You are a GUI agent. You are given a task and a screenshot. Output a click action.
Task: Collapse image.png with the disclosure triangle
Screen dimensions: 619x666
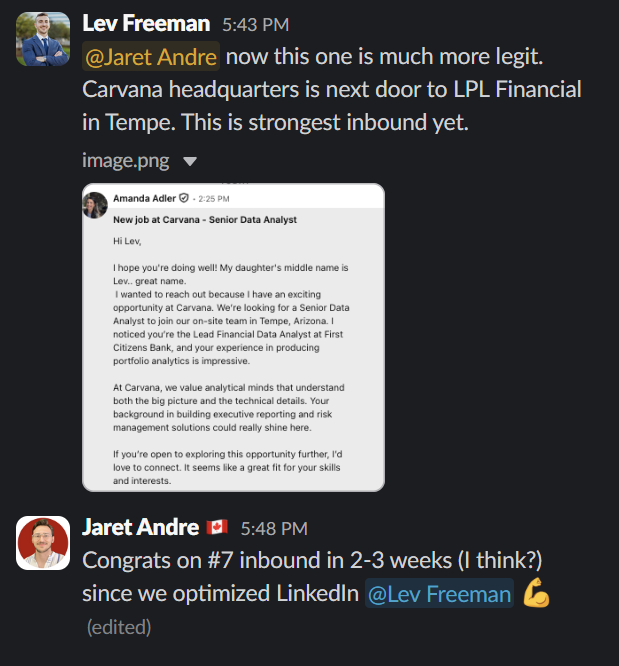(x=189, y=161)
